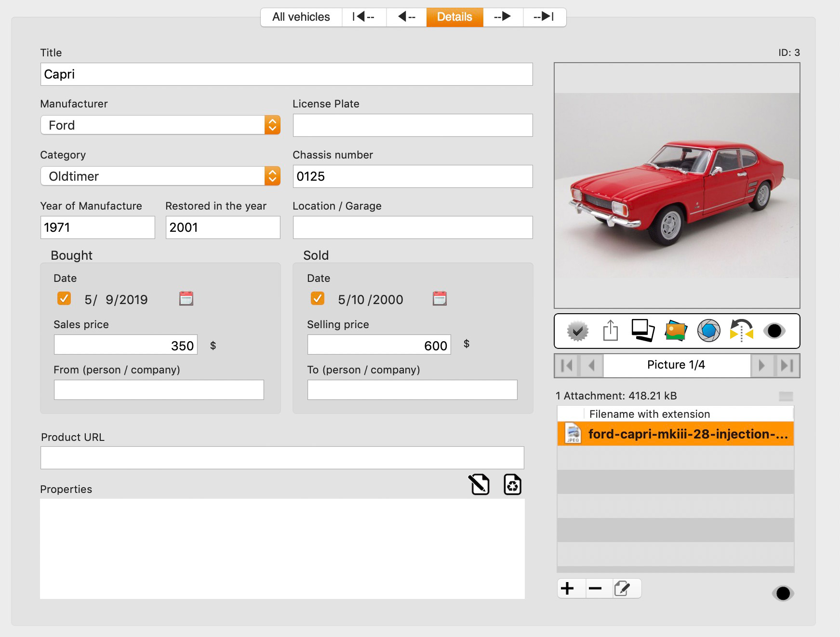
Task: Click the Location / Garage field
Action: [413, 227]
